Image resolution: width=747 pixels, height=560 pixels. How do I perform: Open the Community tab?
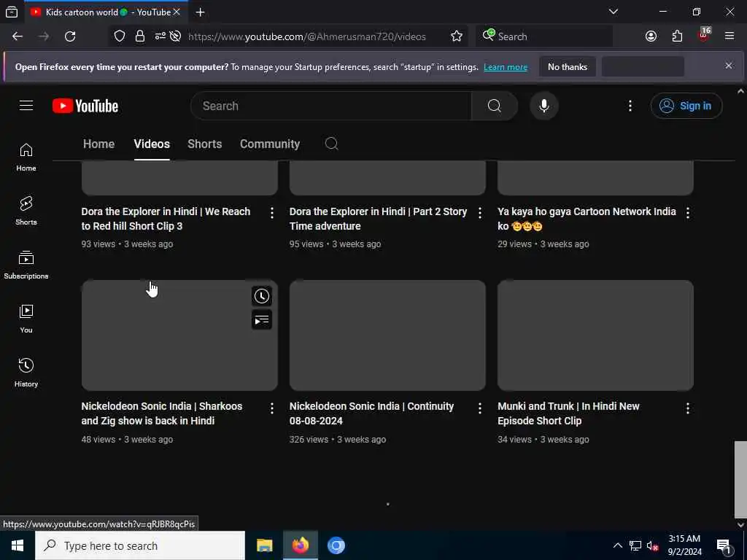[x=270, y=144]
